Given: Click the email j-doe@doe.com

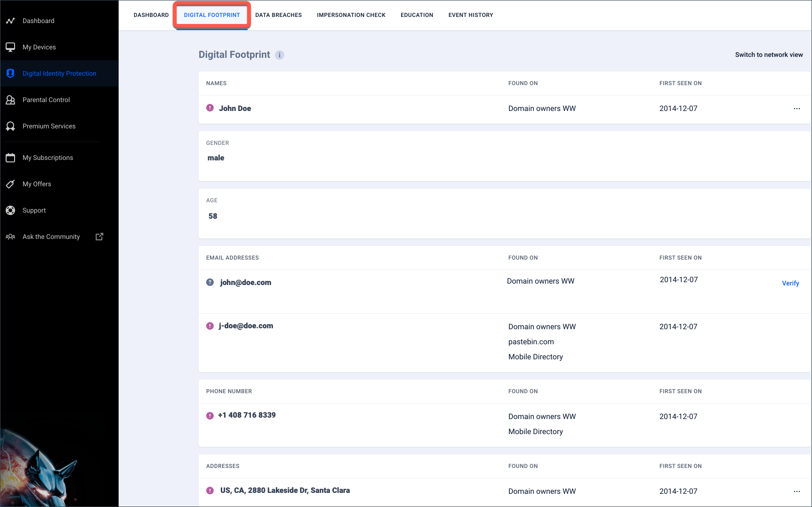Looking at the screenshot, I should point(246,325).
